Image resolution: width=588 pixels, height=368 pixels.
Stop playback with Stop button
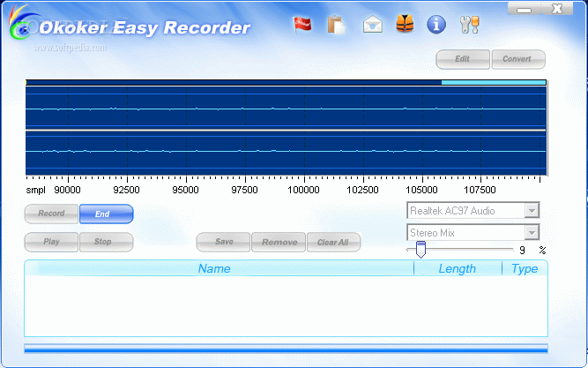pyautogui.click(x=107, y=242)
